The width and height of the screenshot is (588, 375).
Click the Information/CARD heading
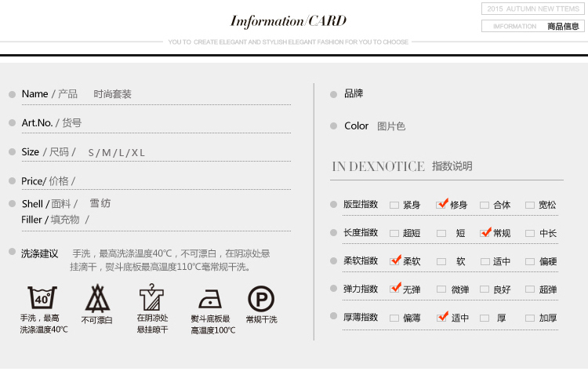288,21
